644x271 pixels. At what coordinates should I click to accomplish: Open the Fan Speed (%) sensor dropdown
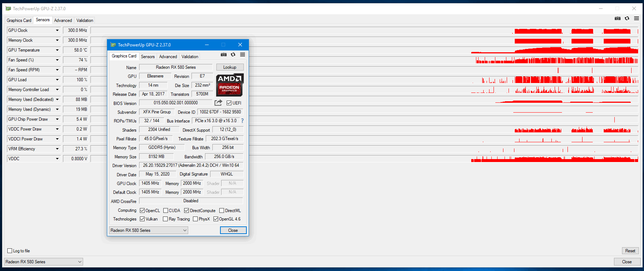pos(57,60)
